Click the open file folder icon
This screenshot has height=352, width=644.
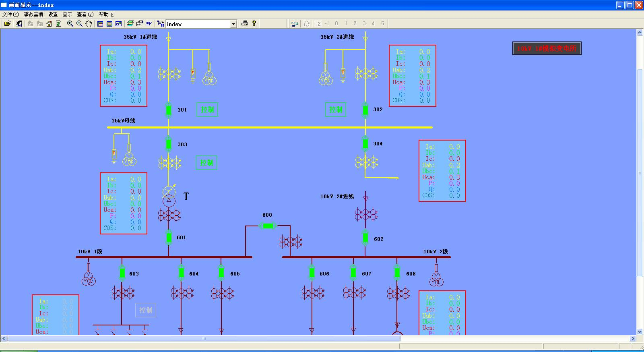[7, 24]
